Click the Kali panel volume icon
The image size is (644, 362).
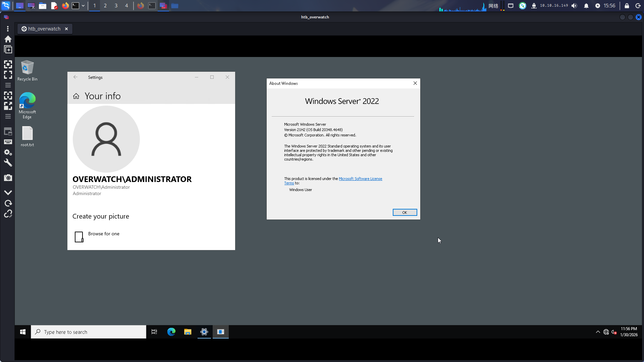tap(574, 6)
